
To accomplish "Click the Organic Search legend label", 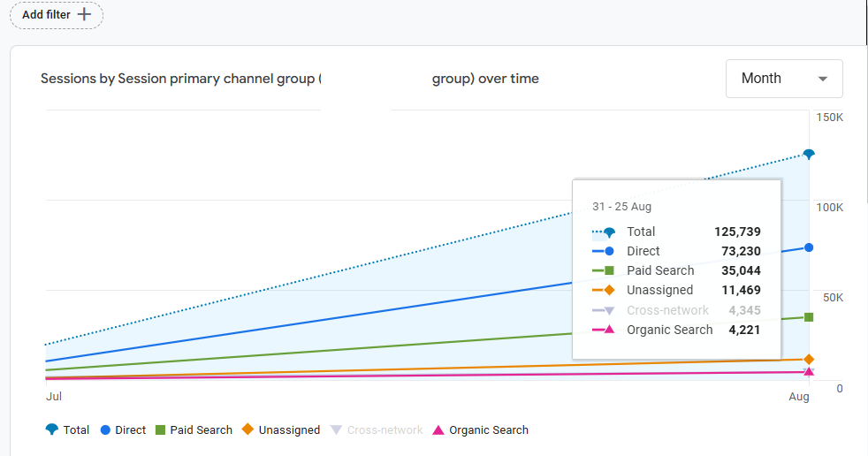I will tap(489, 430).
